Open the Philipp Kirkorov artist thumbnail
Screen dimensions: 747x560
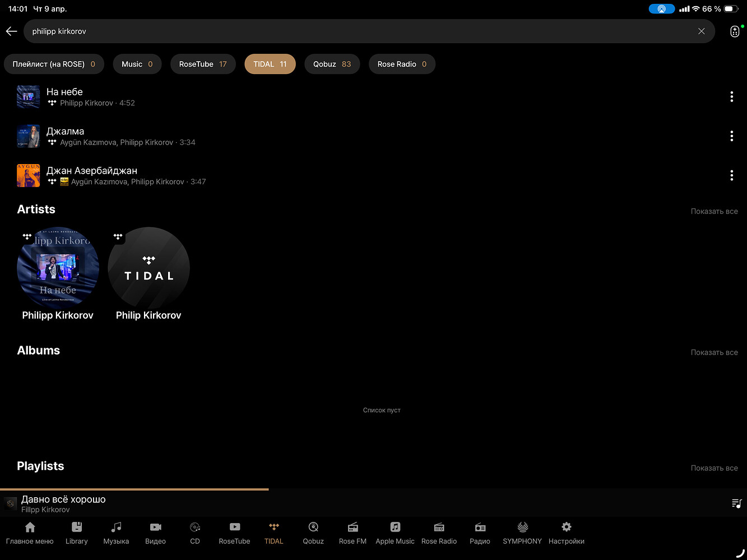(58, 268)
